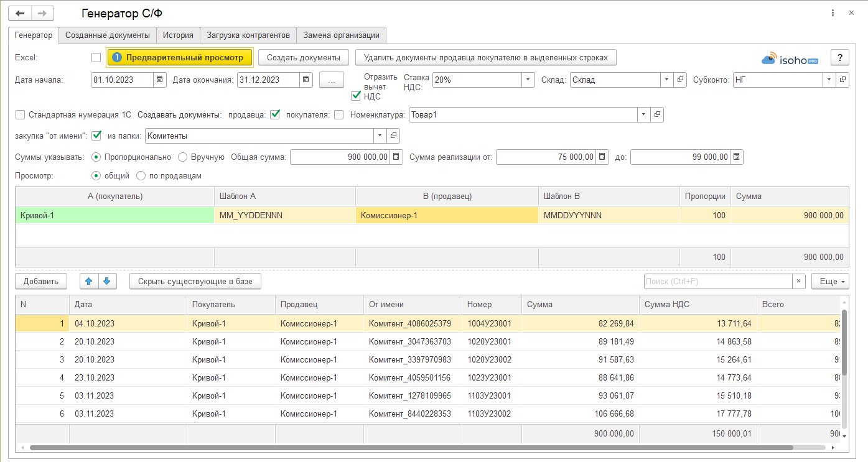Expand the Субконто dropdown arrow
This screenshot has width=868, height=462.
tap(829, 80)
